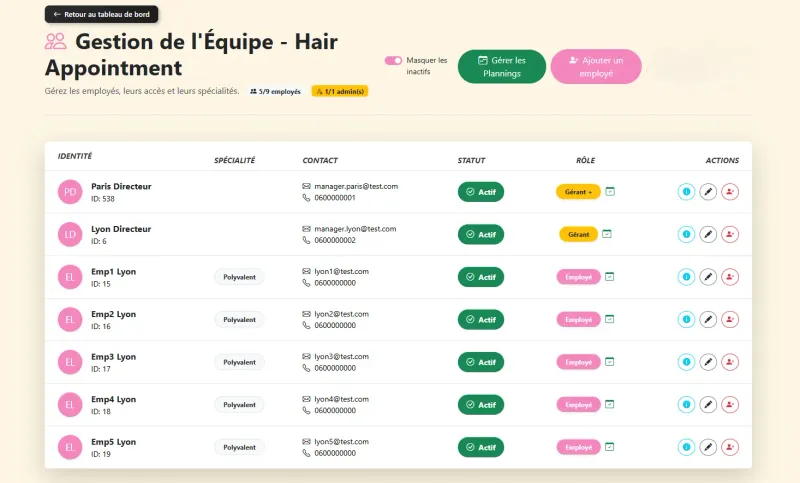800x483 pixels.
Task: Open info for Emp2 Lyon
Action: click(x=686, y=319)
